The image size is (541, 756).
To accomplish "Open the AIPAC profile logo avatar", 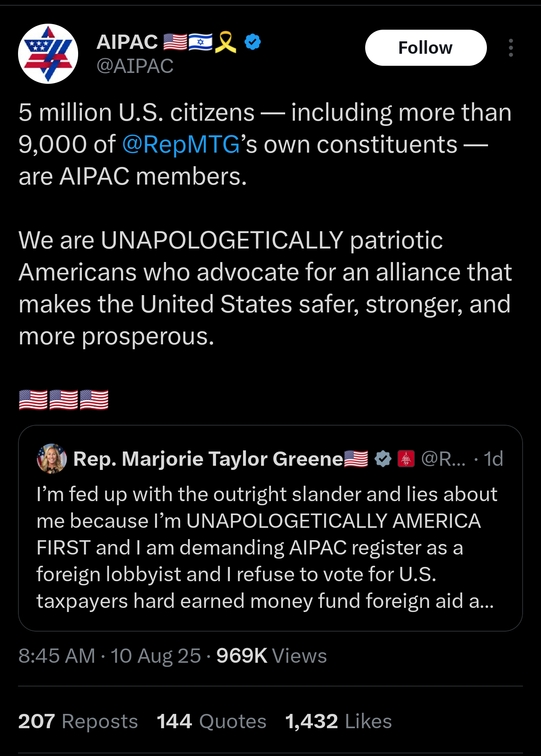I will click(48, 54).
